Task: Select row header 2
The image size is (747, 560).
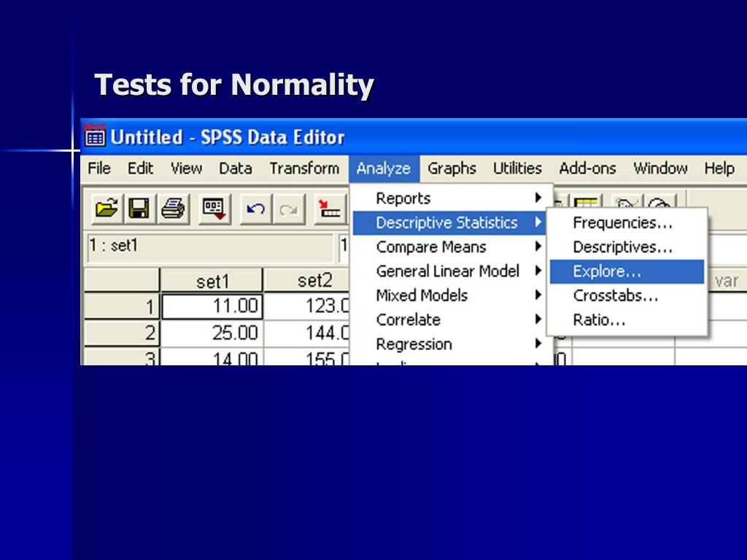Action: [122, 332]
